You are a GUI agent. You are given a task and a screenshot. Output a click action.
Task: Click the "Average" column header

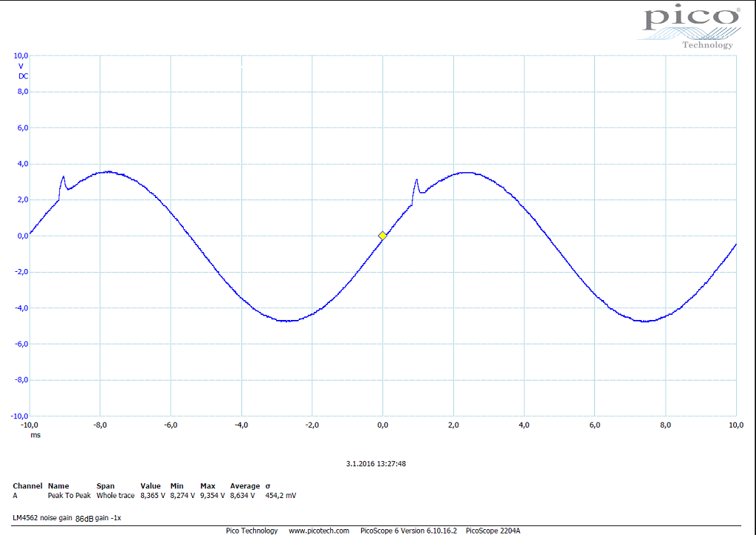pyautogui.click(x=245, y=486)
